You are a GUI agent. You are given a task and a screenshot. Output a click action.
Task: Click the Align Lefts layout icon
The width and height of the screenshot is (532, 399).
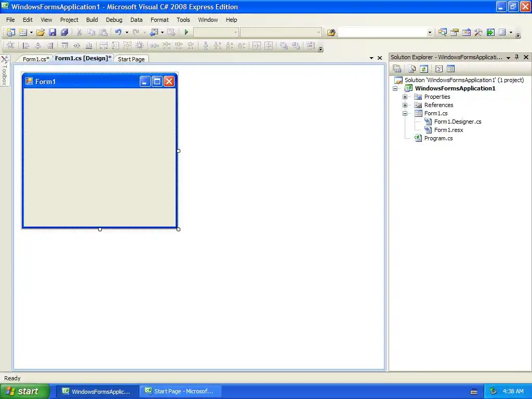(25, 46)
